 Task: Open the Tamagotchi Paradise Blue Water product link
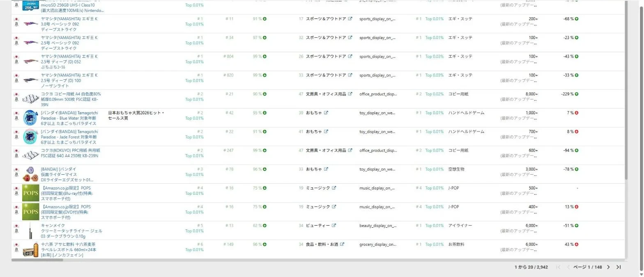click(69, 118)
